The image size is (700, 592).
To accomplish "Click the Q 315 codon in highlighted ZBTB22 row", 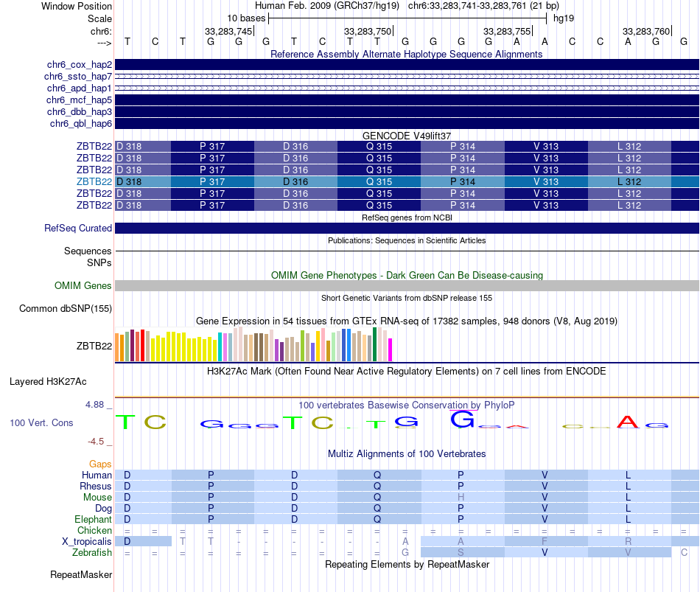I will tap(379, 182).
